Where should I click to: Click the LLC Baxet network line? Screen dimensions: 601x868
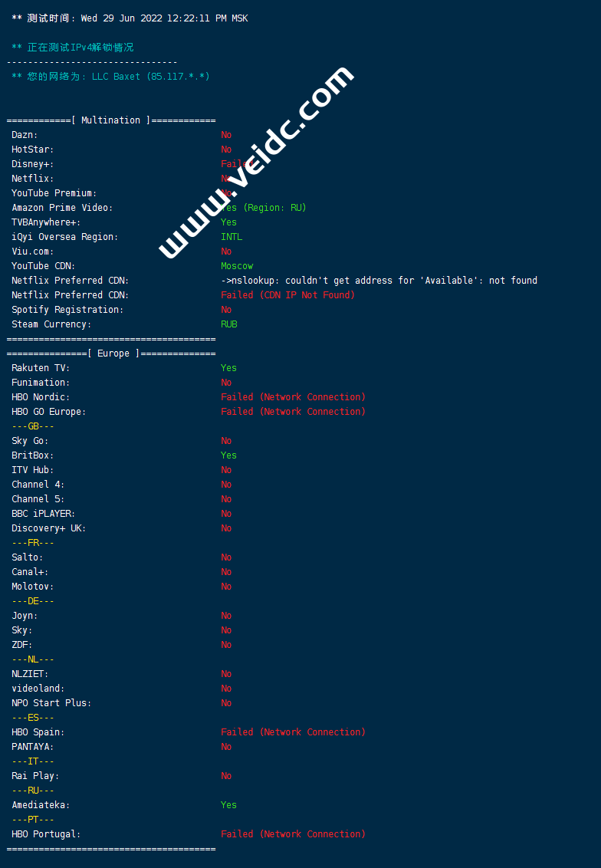click(x=110, y=77)
